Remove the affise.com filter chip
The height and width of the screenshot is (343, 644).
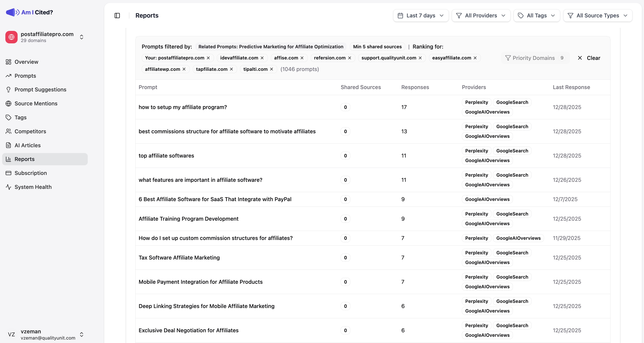pos(302,58)
